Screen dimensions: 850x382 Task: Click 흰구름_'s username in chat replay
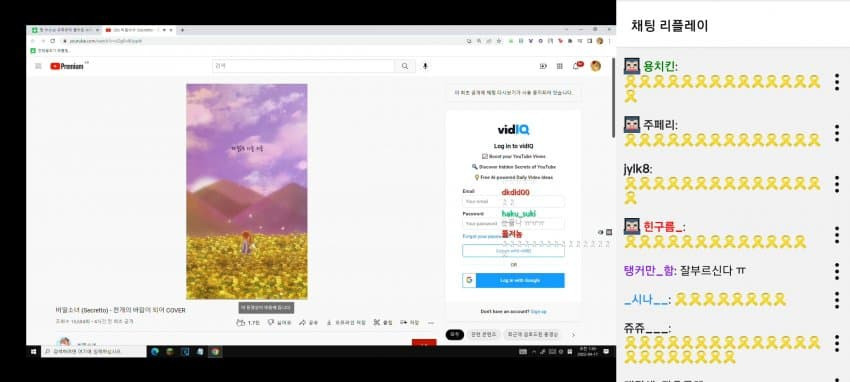tap(664, 226)
